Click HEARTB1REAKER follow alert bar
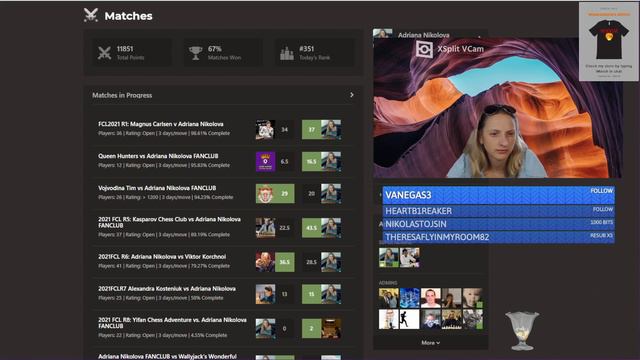640x360 pixels. tap(498, 211)
